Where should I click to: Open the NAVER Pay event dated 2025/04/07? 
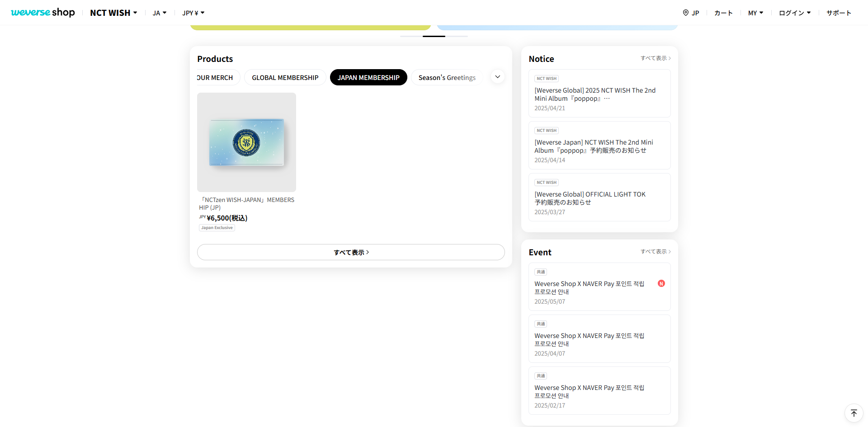pos(599,339)
